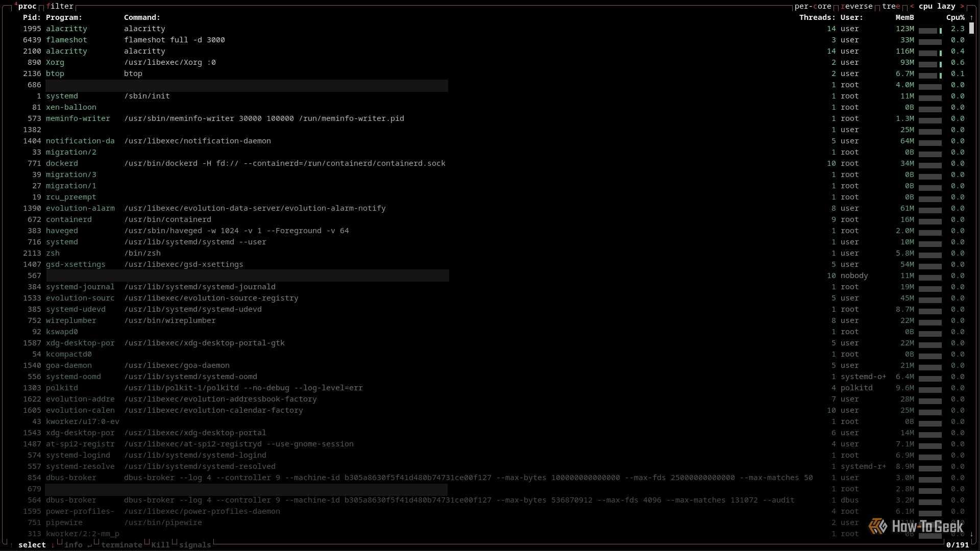Click the select up arrow in footer

[x=12, y=545]
